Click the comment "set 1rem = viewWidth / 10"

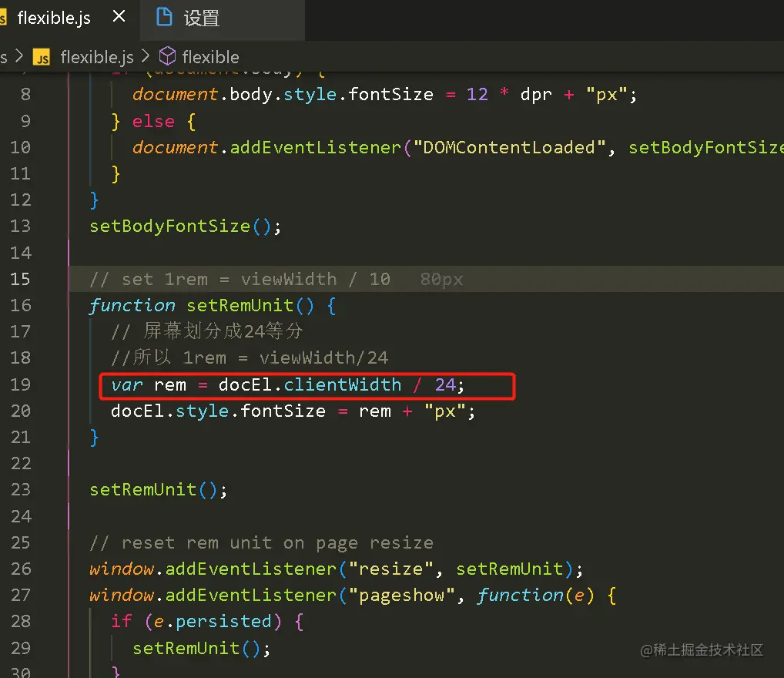(240, 279)
